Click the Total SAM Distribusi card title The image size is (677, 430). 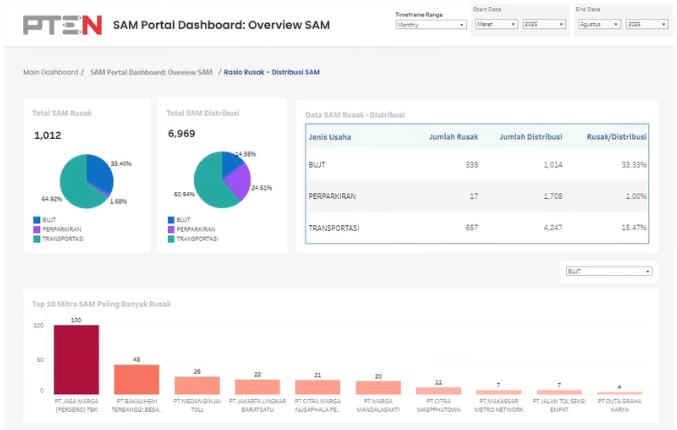(202, 113)
